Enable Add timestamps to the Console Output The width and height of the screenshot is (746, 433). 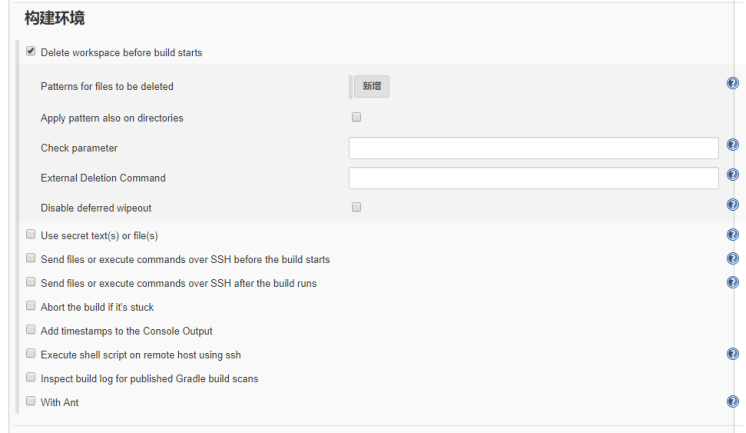(x=31, y=330)
